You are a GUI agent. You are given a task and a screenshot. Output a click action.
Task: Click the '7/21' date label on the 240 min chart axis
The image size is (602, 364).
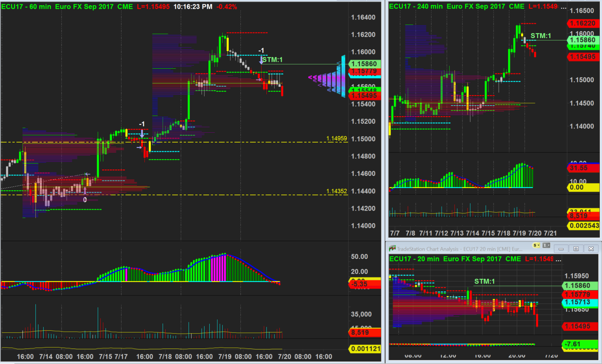550,233
